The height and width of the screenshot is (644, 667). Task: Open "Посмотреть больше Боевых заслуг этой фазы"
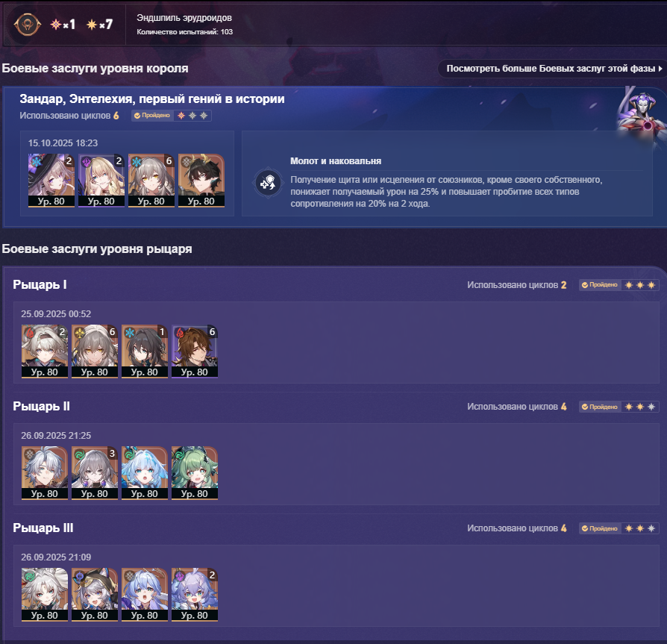pyautogui.click(x=551, y=69)
